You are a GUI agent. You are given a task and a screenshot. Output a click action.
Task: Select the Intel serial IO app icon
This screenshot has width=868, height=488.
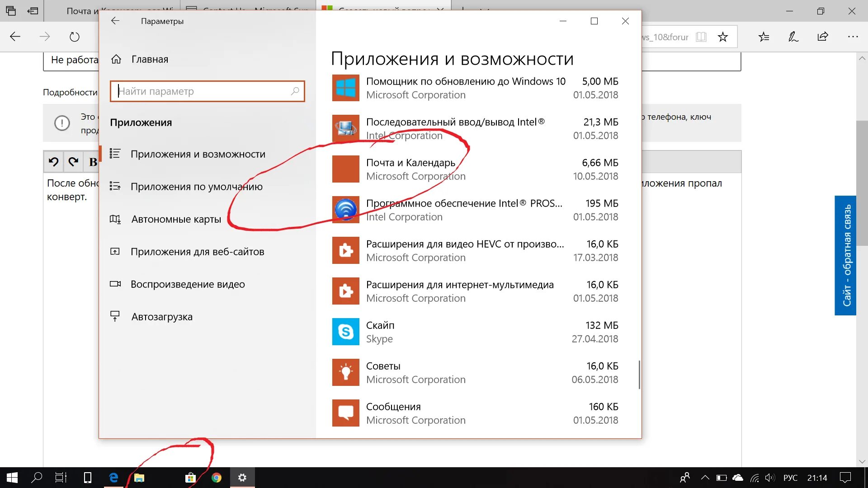(x=346, y=129)
